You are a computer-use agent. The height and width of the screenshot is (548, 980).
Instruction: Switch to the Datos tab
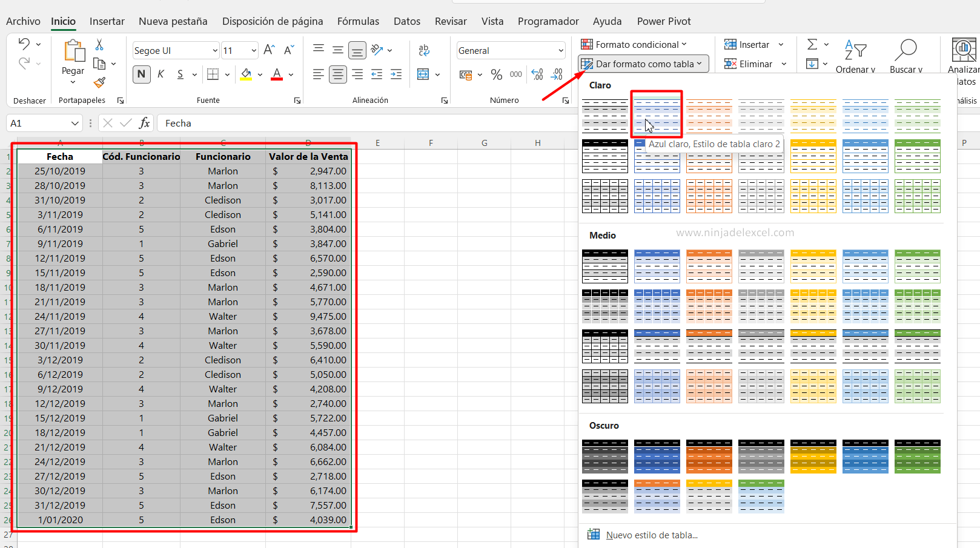click(x=407, y=21)
